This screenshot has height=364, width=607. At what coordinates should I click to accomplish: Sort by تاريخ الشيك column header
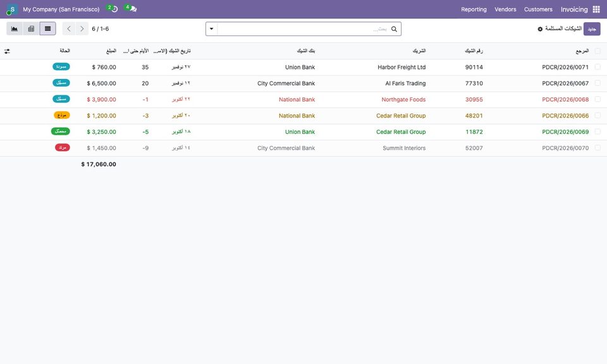[172, 51]
